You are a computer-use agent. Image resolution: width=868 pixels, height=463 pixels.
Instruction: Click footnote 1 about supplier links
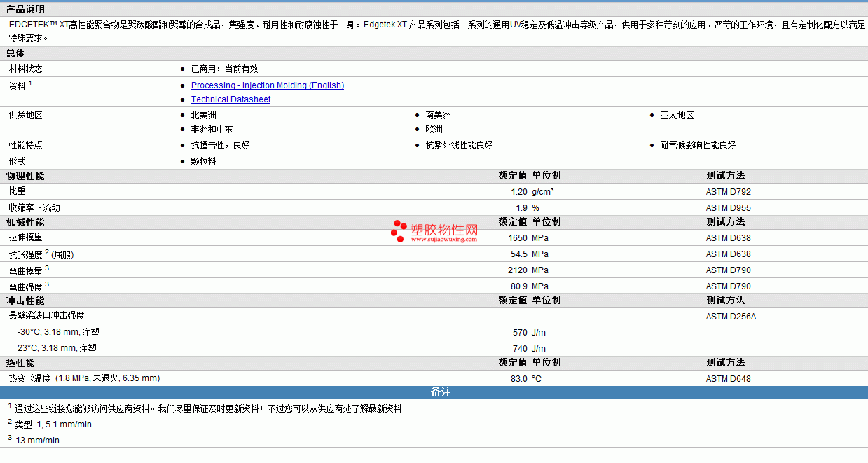click(x=207, y=408)
